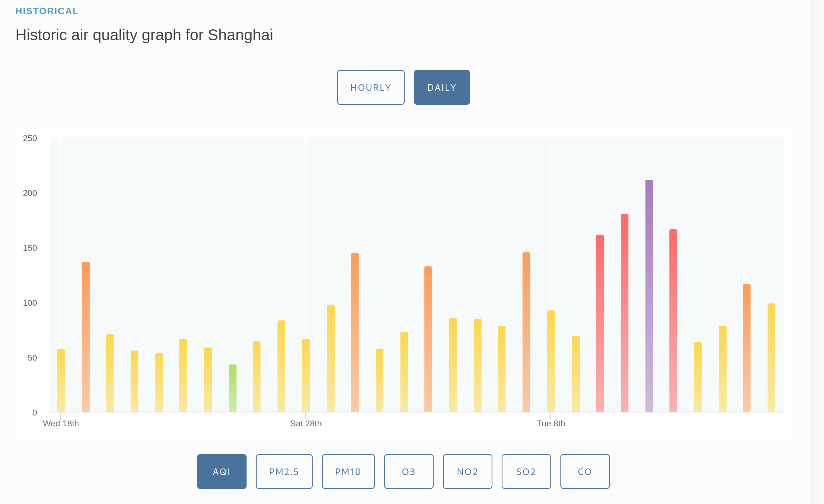The image size is (824, 504).
Task: Switch chart to CO
Action: pyautogui.click(x=585, y=472)
